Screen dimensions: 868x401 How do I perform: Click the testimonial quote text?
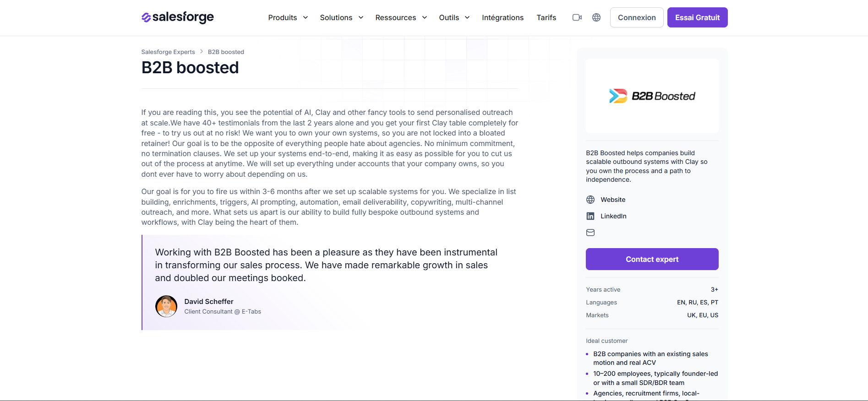[326, 265]
